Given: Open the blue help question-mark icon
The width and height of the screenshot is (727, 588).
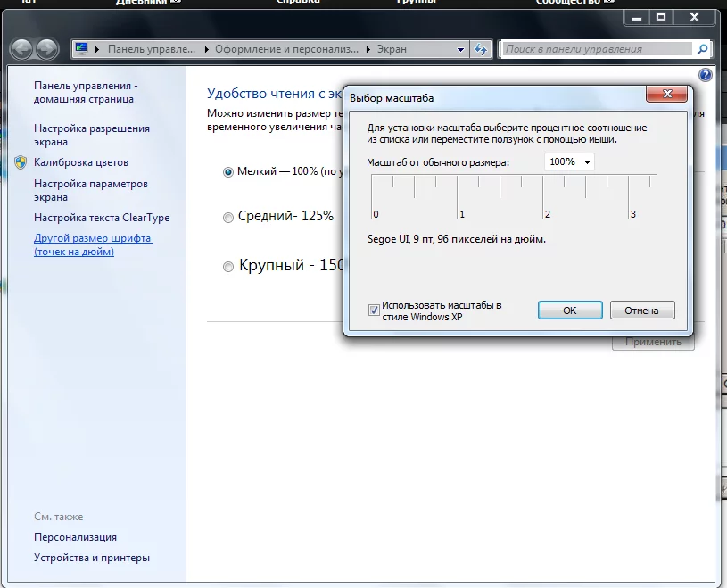Looking at the screenshot, I should tap(706, 75).
